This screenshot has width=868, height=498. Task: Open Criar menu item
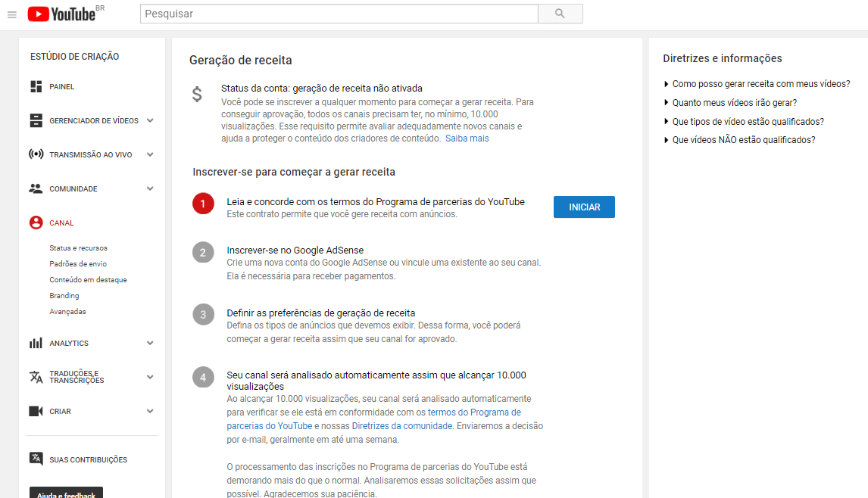click(60, 412)
